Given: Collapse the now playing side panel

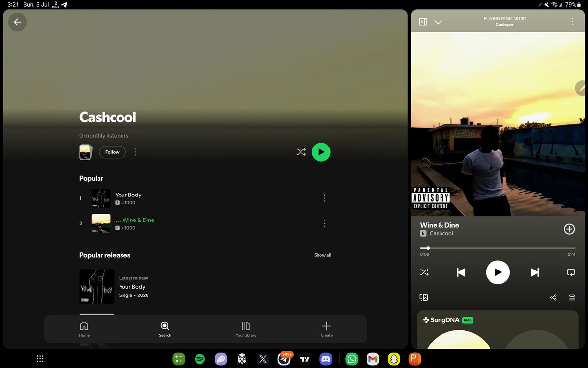Looking at the screenshot, I should tap(423, 22).
